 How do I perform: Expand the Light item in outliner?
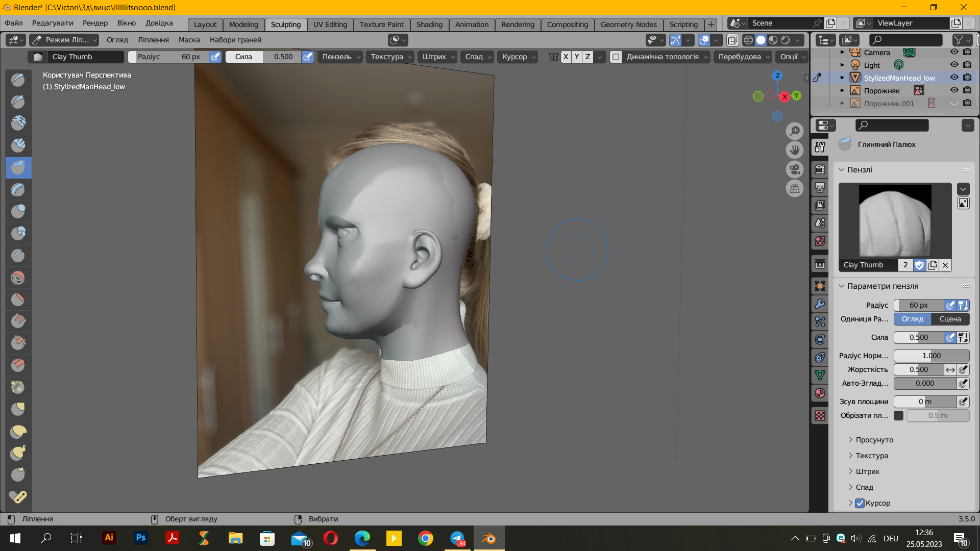(842, 65)
